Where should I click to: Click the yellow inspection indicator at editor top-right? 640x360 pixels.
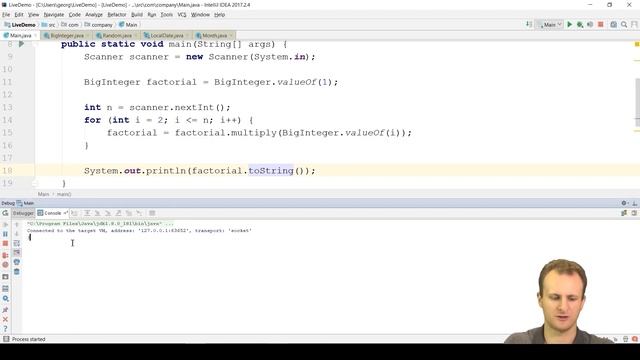tap(637, 44)
